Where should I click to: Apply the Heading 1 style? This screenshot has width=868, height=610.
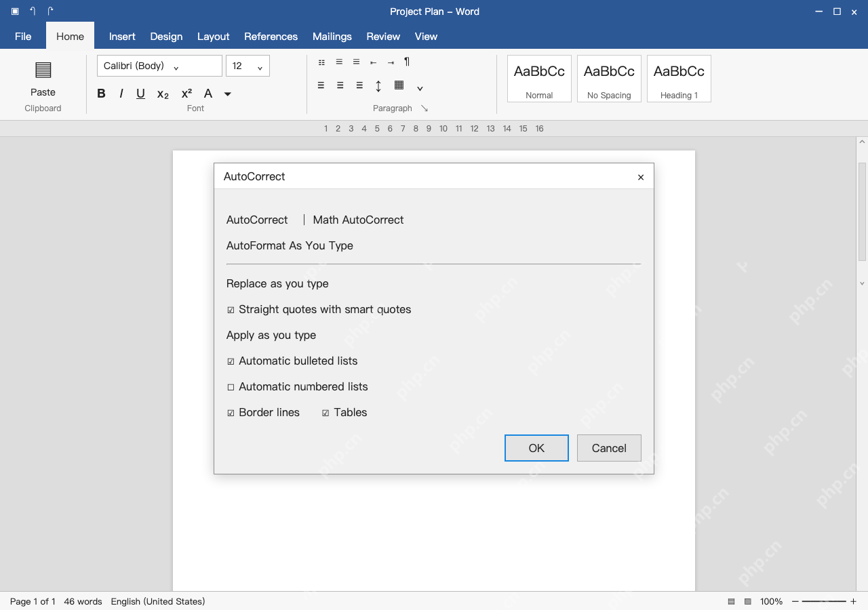coord(679,79)
